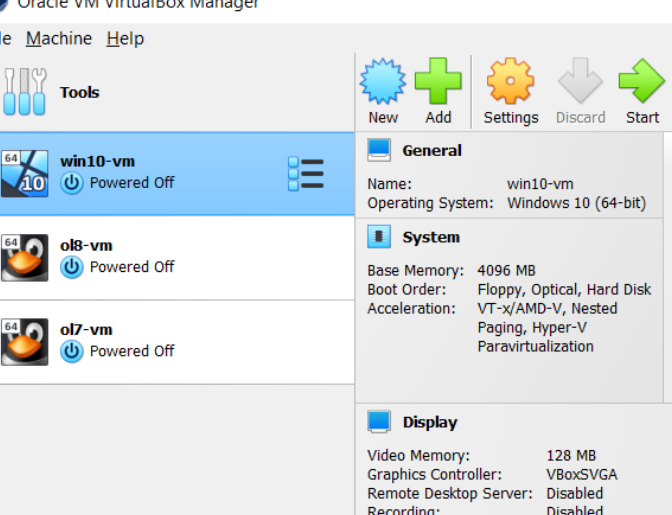Click the ol7-vm Powered Off status text
This screenshot has width=672, height=515.
(132, 351)
